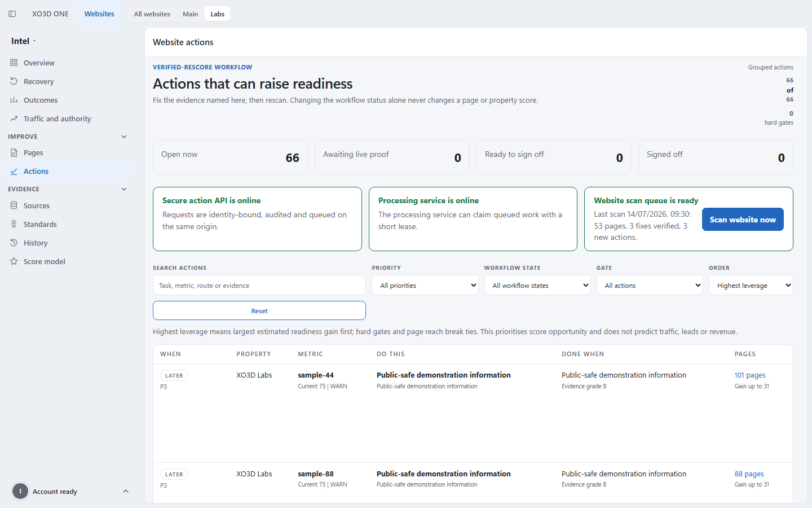Click the Score model star icon

point(14,261)
